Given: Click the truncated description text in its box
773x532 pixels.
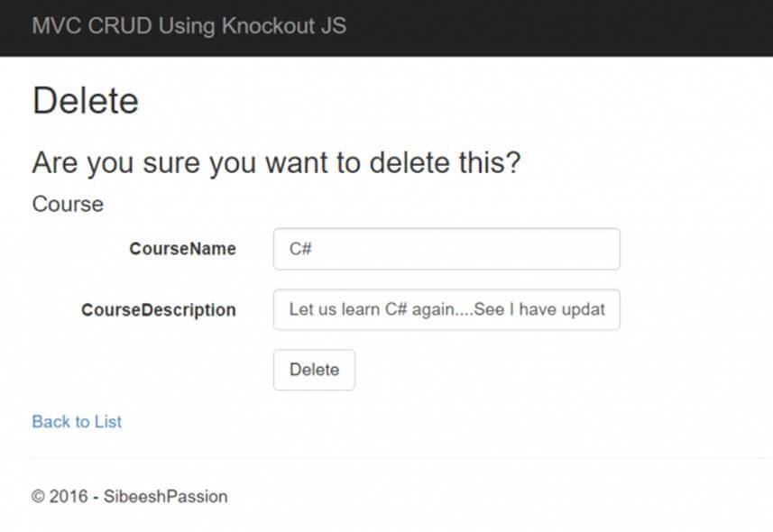Looking at the screenshot, I should 446,309.
